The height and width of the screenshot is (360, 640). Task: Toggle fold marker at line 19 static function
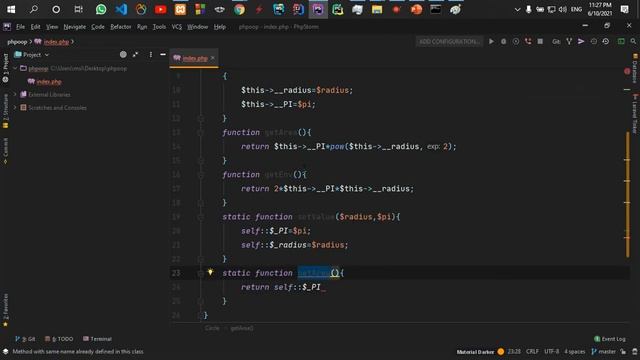[200, 217]
